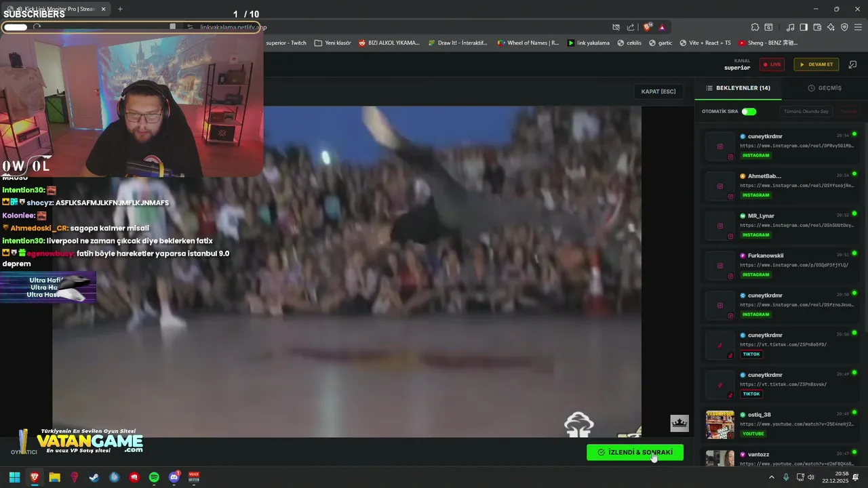The image size is (868, 488).
Task: Click the Brave browser taskbar icon
Action: (x=35, y=477)
